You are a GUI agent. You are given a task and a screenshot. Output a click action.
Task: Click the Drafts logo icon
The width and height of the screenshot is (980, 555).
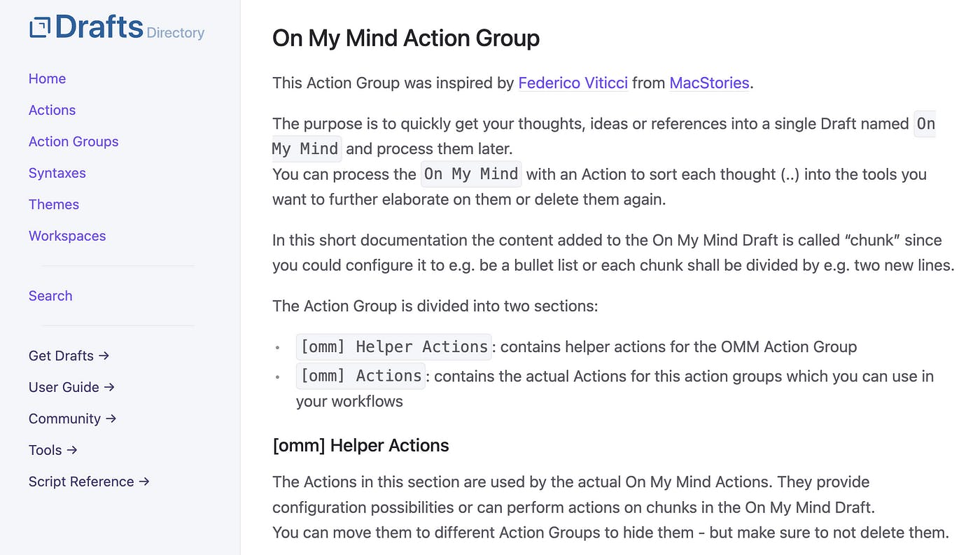40,27
